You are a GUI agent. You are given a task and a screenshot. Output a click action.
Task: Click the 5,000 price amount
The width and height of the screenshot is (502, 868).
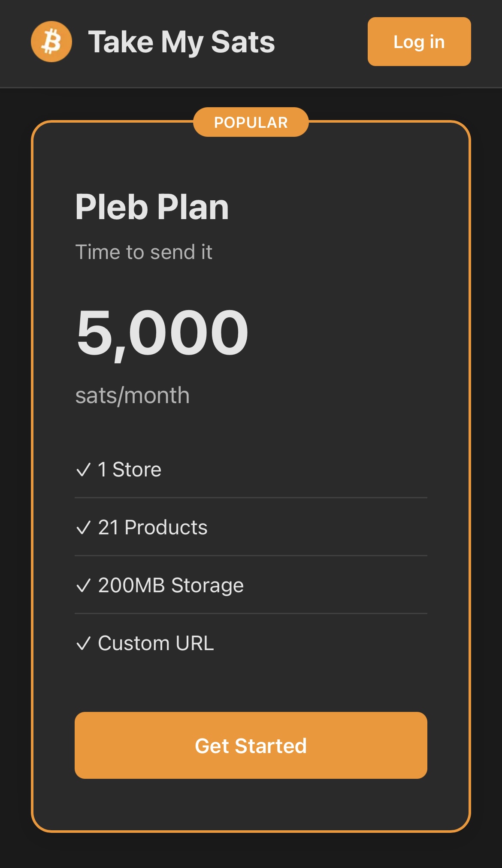pyautogui.click(x=162, y=333)
